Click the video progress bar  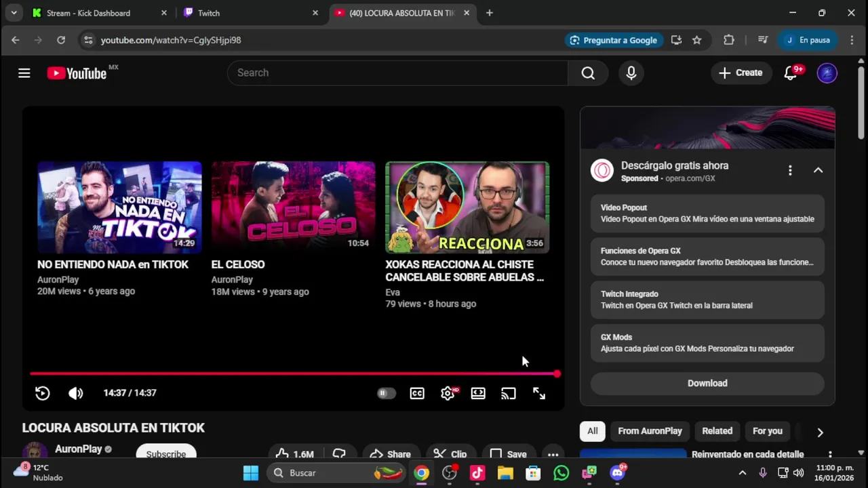pos(294,373)
